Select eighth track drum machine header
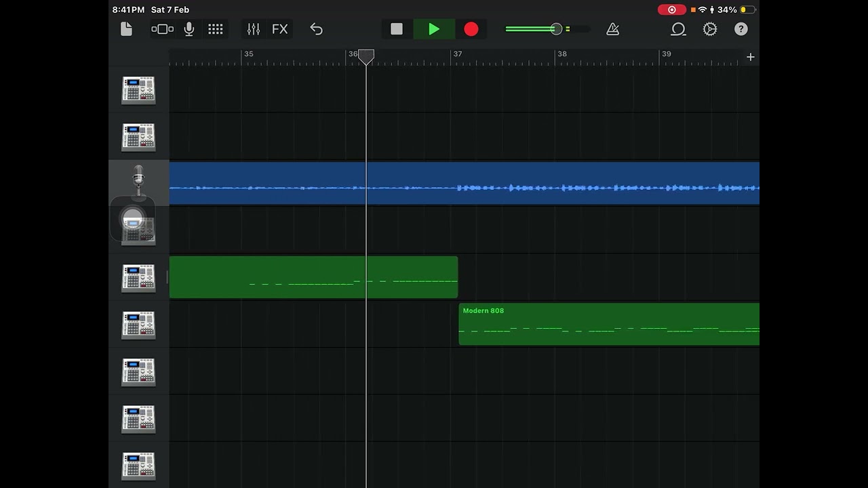The height and width of the screenshot is (488, 868). tap(138, 419)
